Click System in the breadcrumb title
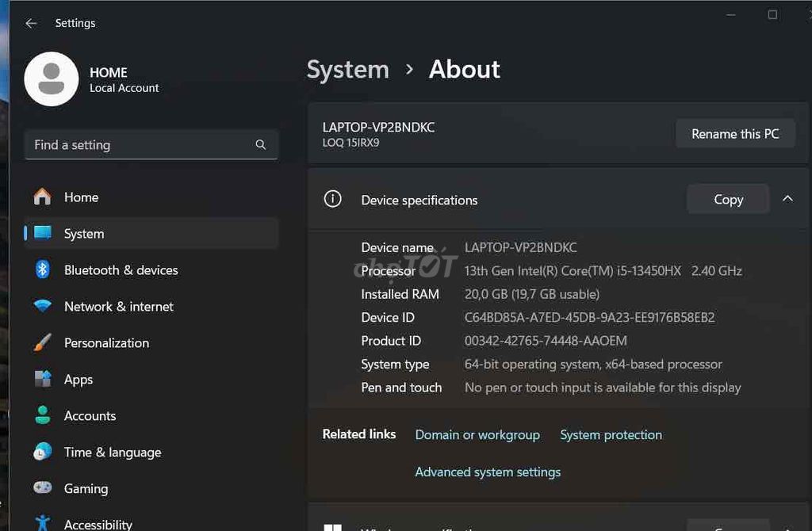Viewport: 812px width, 531px height. click(x=348, y=70)
